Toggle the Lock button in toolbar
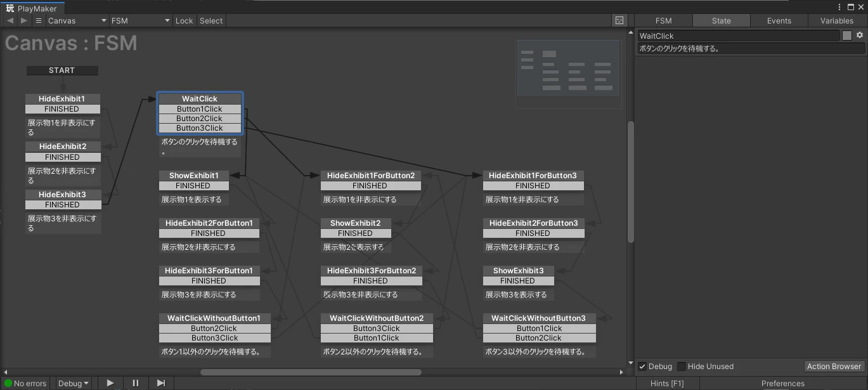868x390 pixels. (x=184, y=20)
